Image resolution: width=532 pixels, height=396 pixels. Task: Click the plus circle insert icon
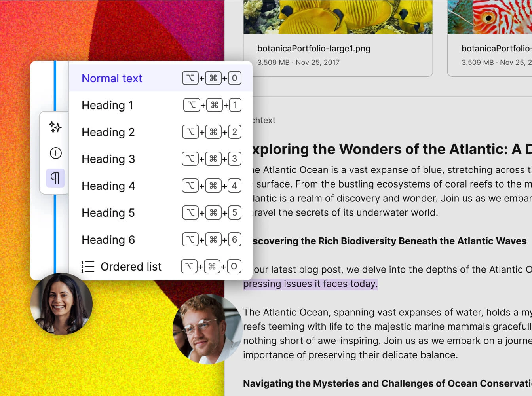pyautogui.click(x=55, y=153)
